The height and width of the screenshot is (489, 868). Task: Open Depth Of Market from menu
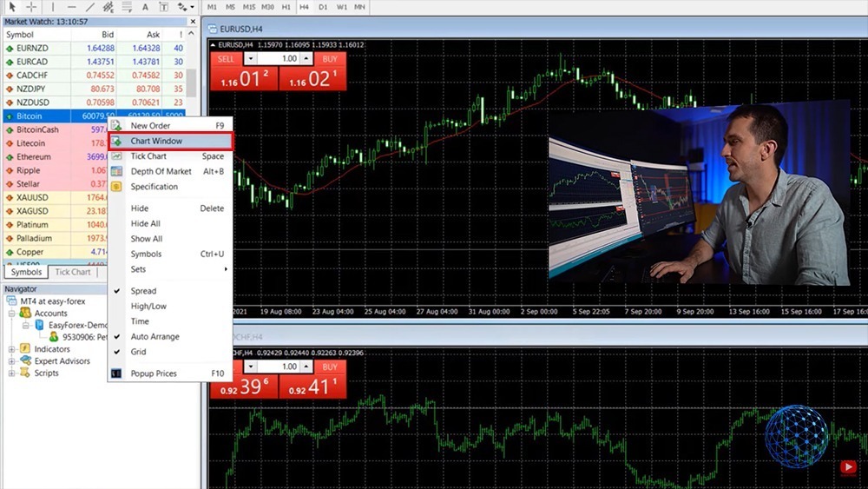170,172
